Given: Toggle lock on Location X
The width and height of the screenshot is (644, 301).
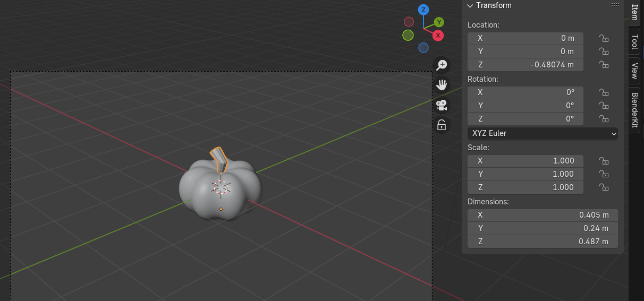Looking at the screenshot, I should [x=604, y=38].
